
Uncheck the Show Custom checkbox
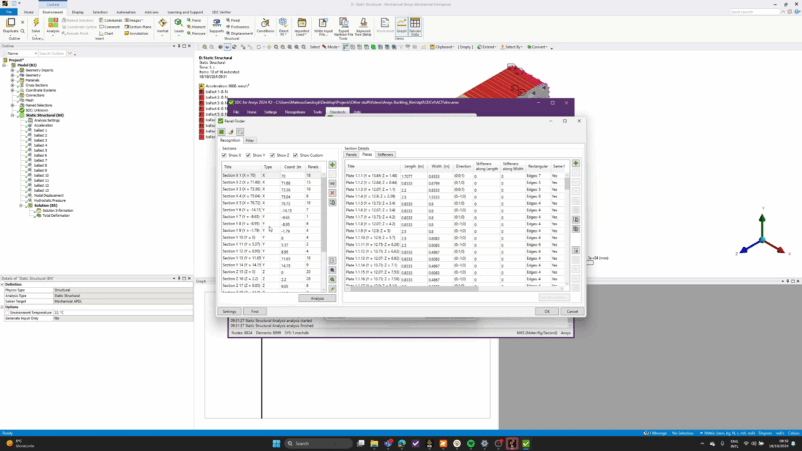pos(297,155)
